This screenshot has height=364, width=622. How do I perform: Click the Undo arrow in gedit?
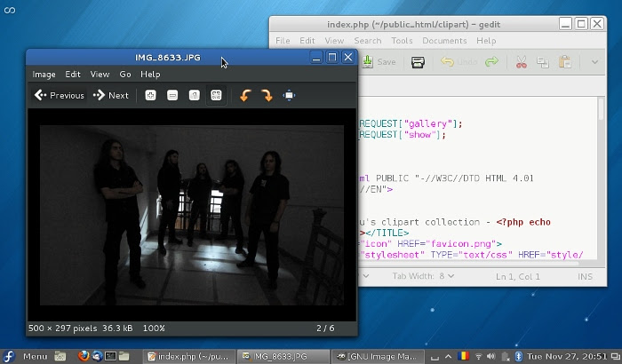tap(447, 62)
